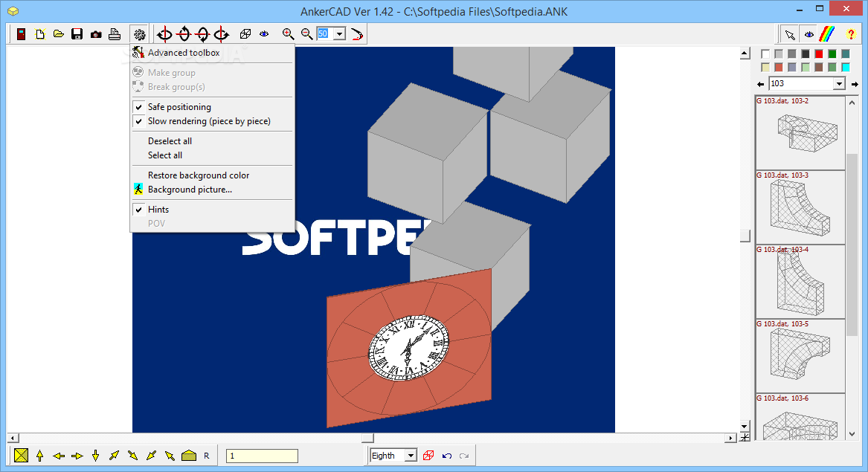Screen dimensions: 868x472
Task: Click the red wireframe cube icon
Action: pyautogui.click(x=428, y=456)
